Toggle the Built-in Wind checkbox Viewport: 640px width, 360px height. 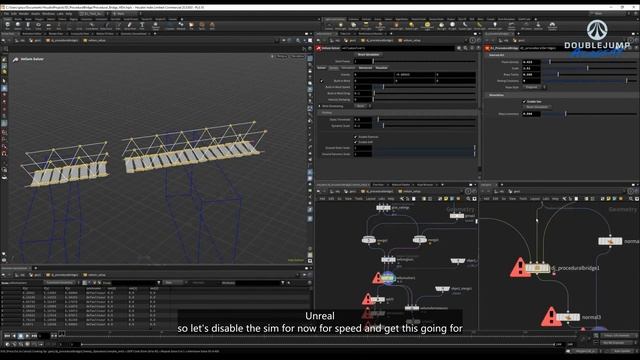(x=322, y=81)
